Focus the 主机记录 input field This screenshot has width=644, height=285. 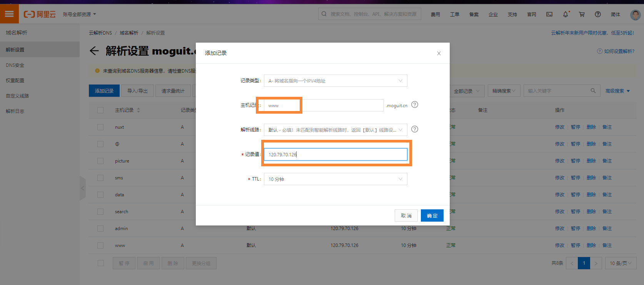(324, 105)
